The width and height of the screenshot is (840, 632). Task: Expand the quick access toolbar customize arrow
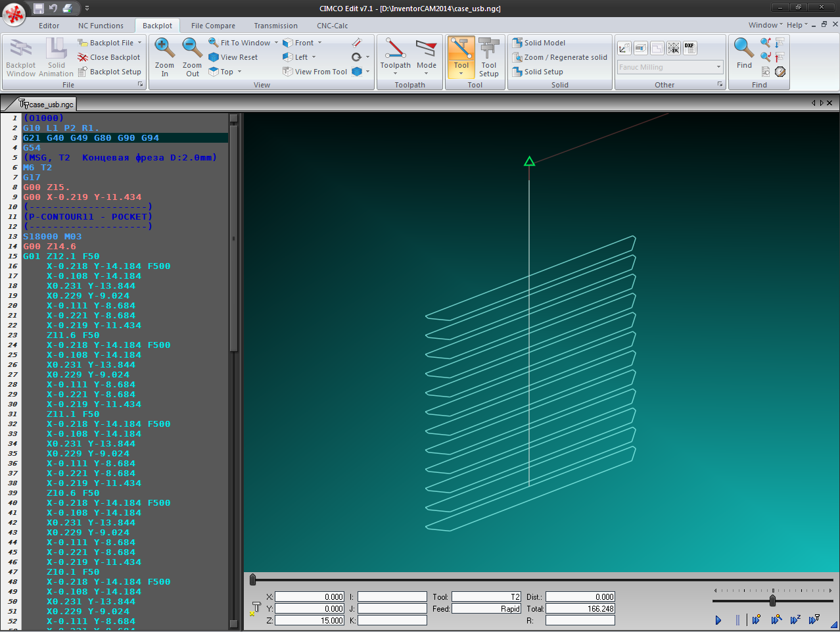(x=87, y=9)
